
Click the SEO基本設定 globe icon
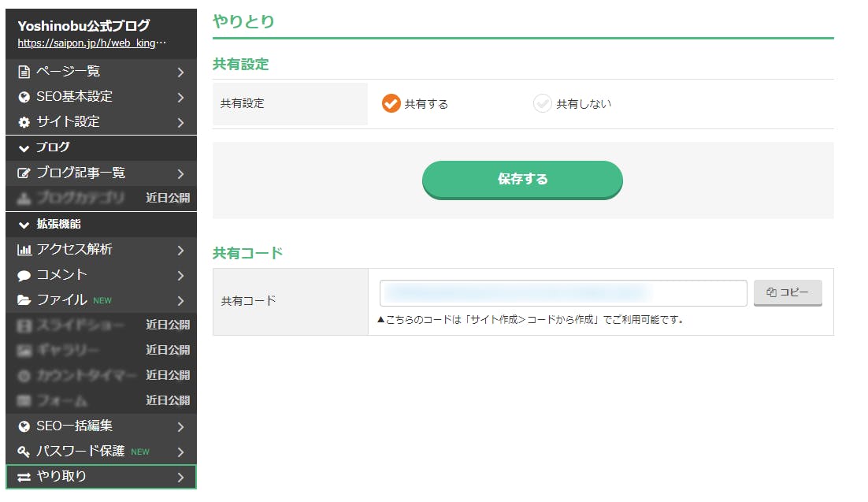pyautogui.click(x=24, y=97)
